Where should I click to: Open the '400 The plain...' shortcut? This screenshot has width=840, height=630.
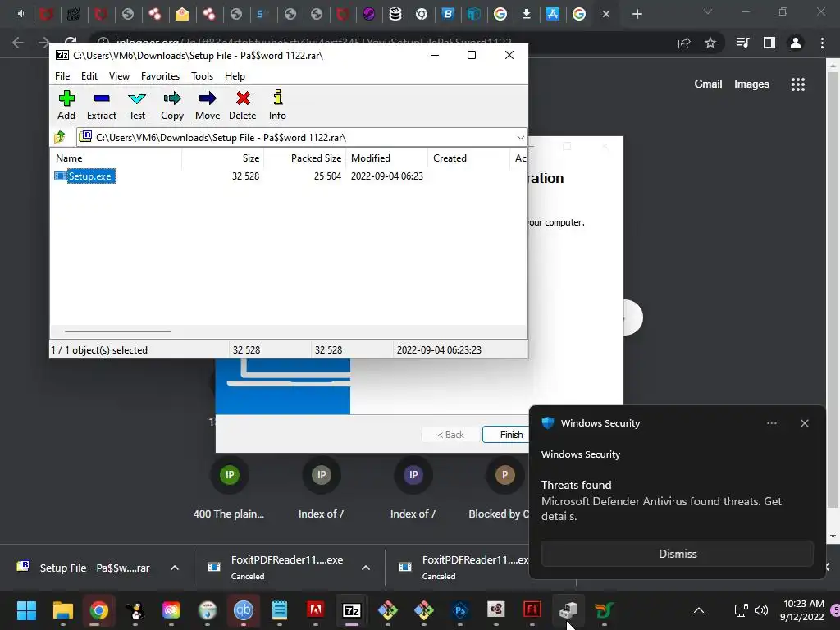[229, 488]
